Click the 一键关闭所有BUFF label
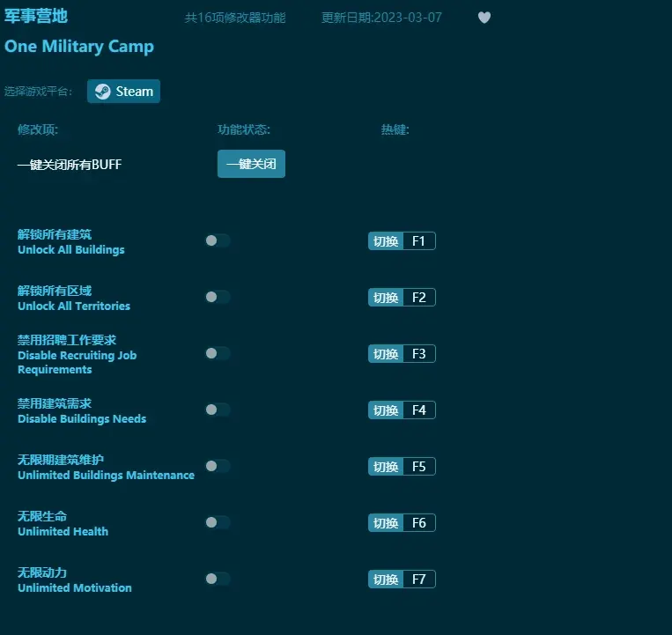 pyautogui.click(x=70, y=164)
